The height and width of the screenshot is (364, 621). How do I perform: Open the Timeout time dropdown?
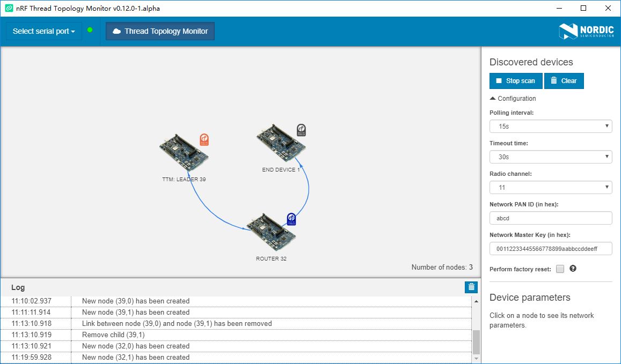(551, 157)
